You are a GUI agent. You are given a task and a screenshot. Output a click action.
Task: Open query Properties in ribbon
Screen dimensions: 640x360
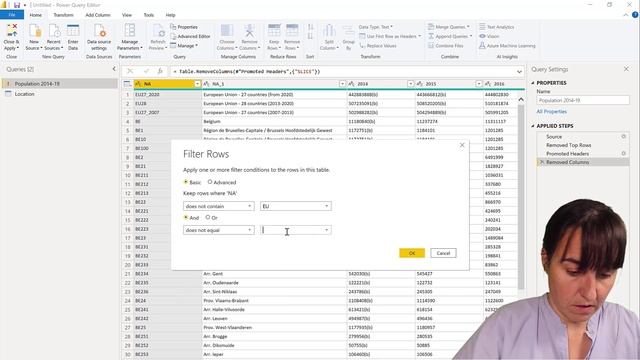click(184, 27)
